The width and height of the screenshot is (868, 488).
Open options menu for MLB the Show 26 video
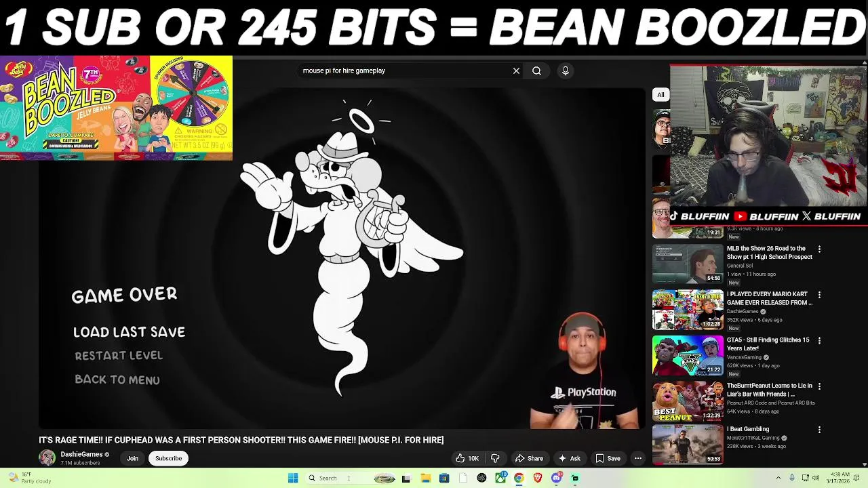pos(819,249)
